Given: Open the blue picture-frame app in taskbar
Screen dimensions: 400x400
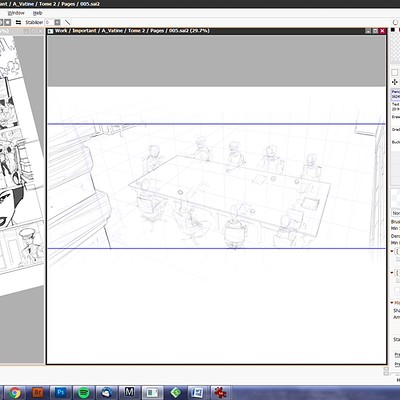Looking at the screenshot, I should (197, 393).
